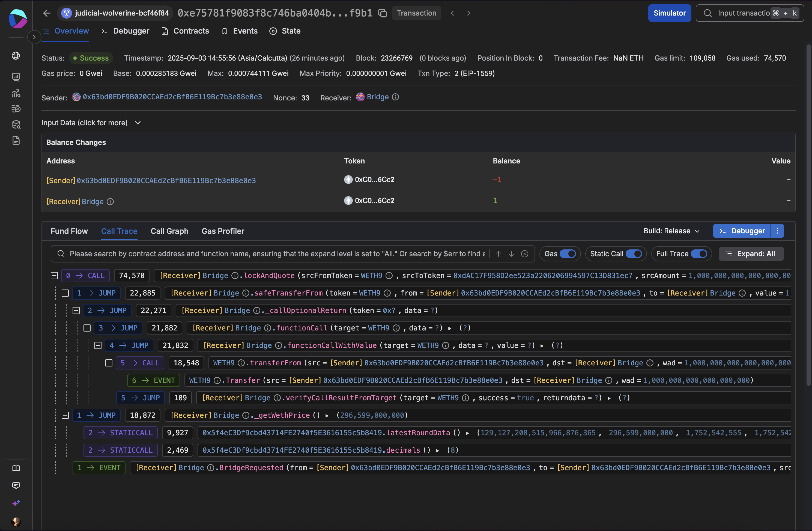Viewport: 812px width, 531px height.
Task: Expand the left sidebar chevron
Action: 34,37
